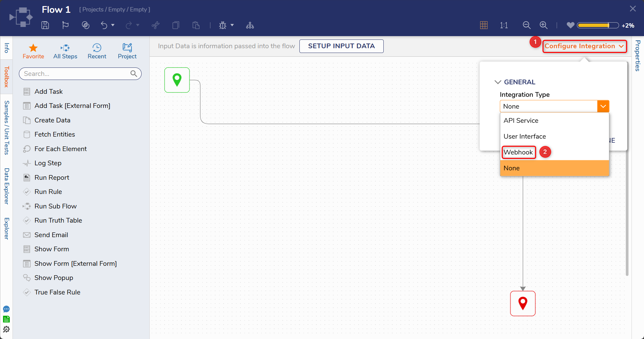Screen dimensions: 644x339
Task: Open the Recent steps tab
Action: pos(97,51)
